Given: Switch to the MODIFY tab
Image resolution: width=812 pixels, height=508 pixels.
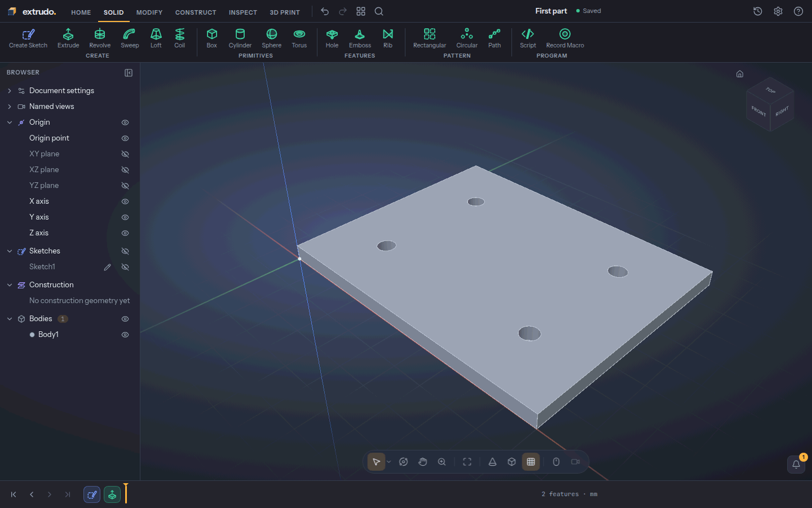Looking at the screenshot, I should pyautogui.click(x=149, y=12).
